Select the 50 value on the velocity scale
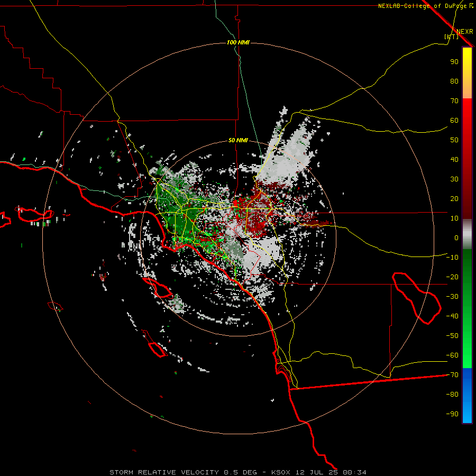 pos(454,140)
